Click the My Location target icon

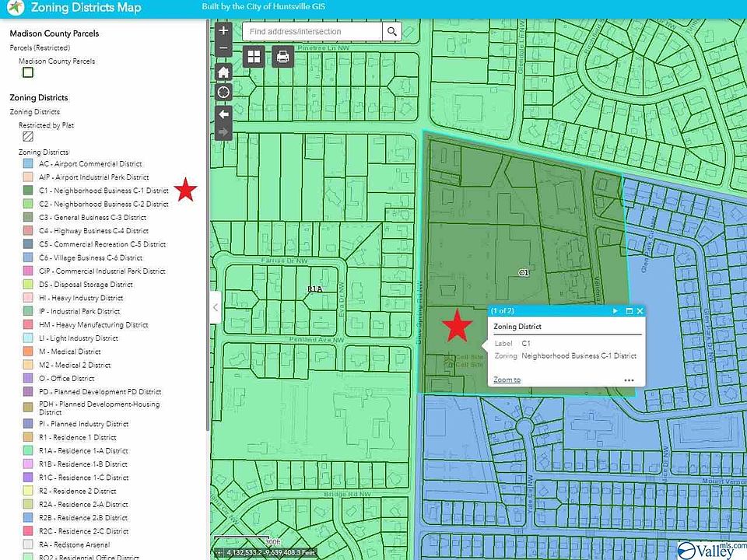(224, 93)
